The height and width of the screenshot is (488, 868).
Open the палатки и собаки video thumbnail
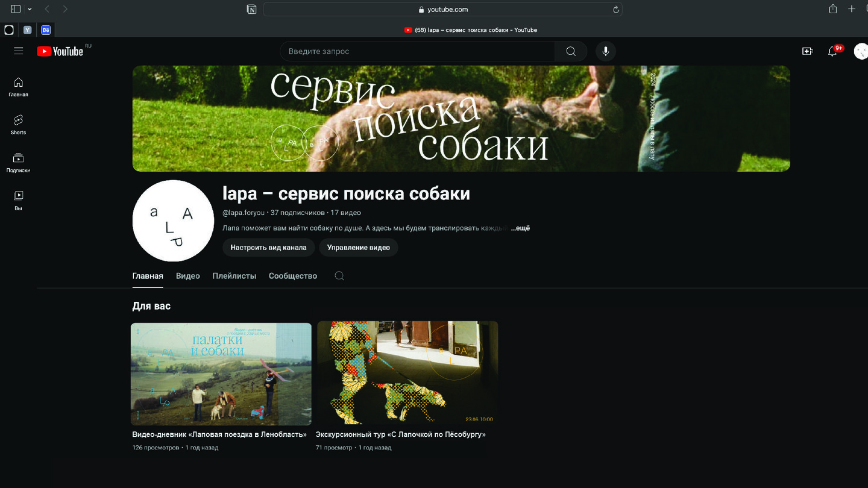(221, 374)
